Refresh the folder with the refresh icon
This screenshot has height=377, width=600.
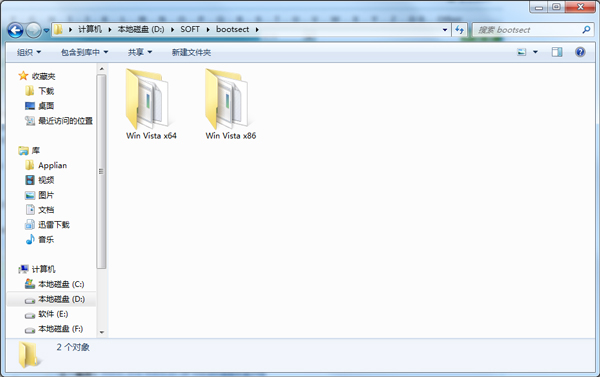460,29
